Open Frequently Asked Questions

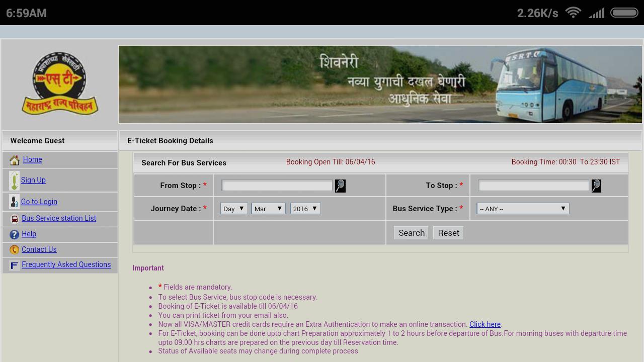coord(66,264)
